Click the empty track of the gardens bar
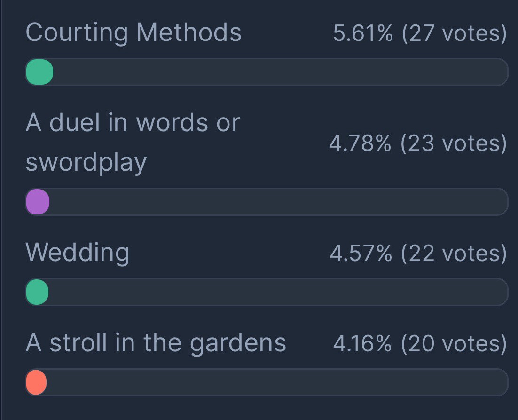 [x=277, y=382]
